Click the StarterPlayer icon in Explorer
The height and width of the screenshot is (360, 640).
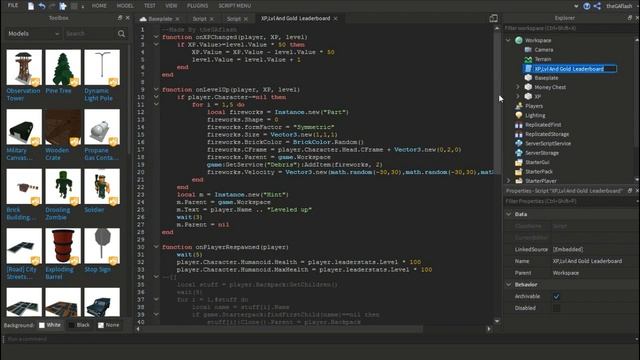[519, 180]
